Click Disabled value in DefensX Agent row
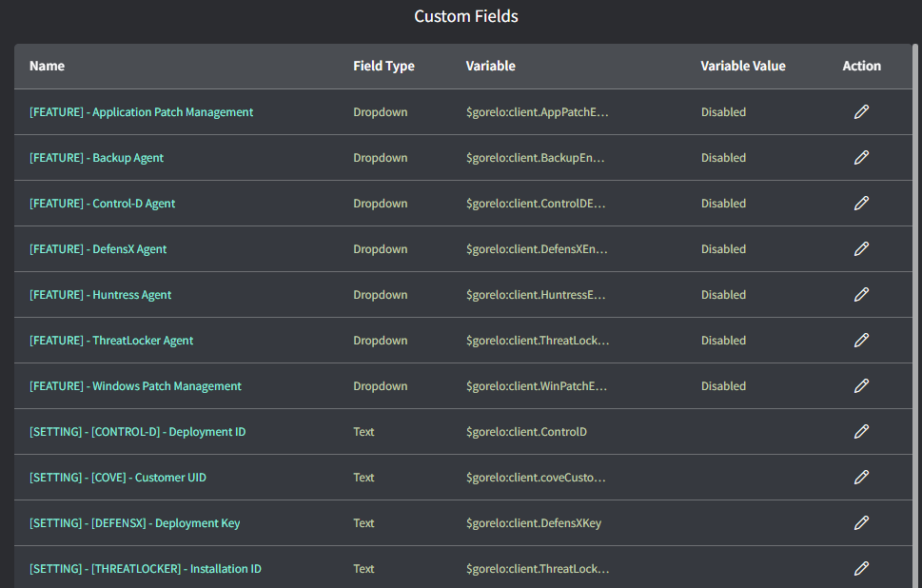The height and width of the screenshot is (588, 922). (723, 249)
